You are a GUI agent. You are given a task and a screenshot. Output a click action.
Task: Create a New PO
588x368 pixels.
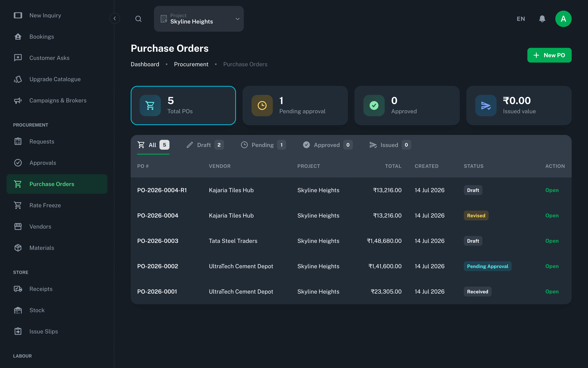[549, 55]
